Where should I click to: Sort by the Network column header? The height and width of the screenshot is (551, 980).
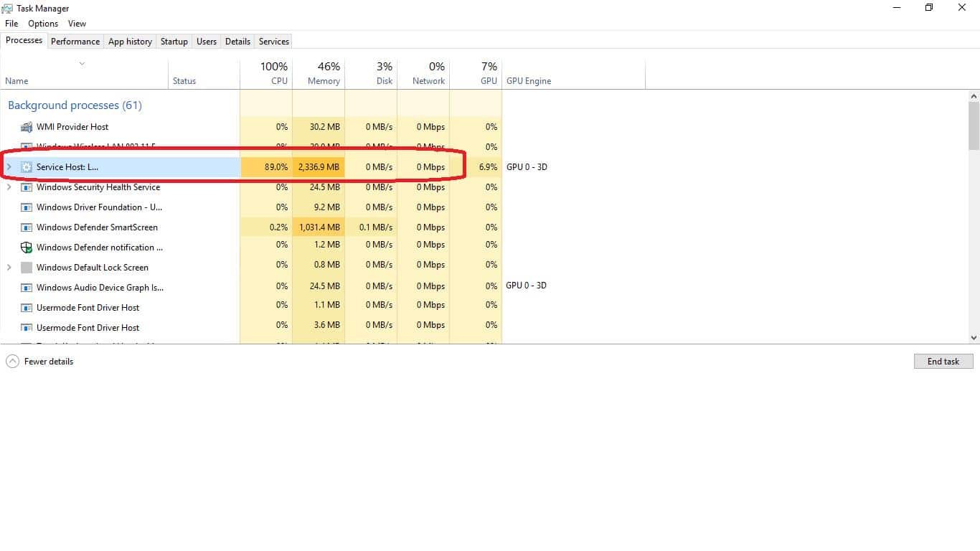(423, 73)
